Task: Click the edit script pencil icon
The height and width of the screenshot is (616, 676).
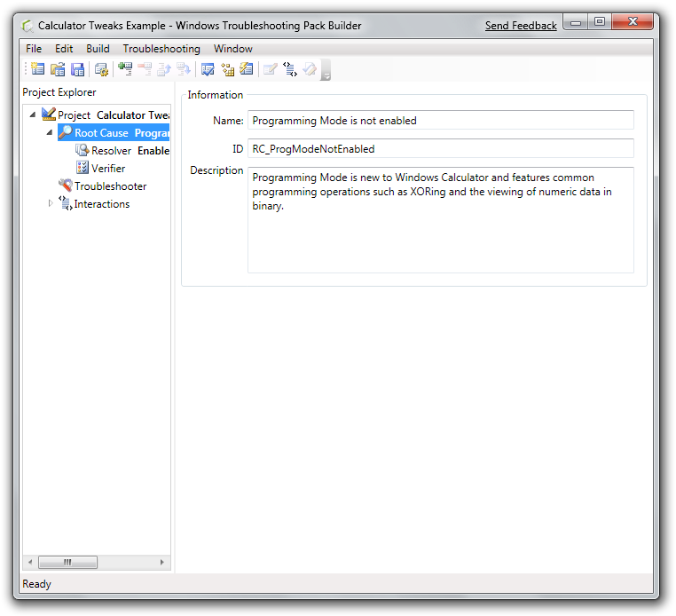Action: pos(271,69)
